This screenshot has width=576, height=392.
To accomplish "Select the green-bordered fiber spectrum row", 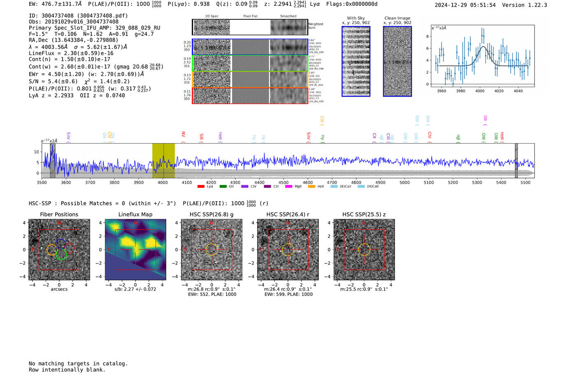I will 250,63.
